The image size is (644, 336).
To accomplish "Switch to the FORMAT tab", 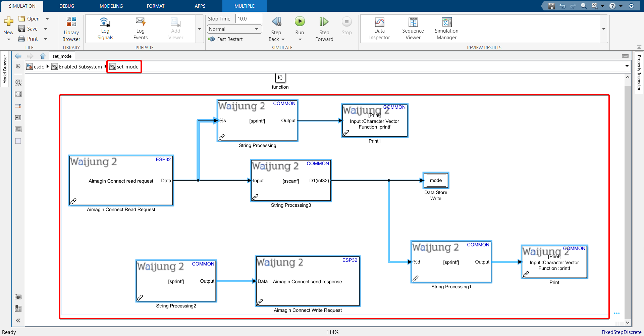I will click(155, 6).
